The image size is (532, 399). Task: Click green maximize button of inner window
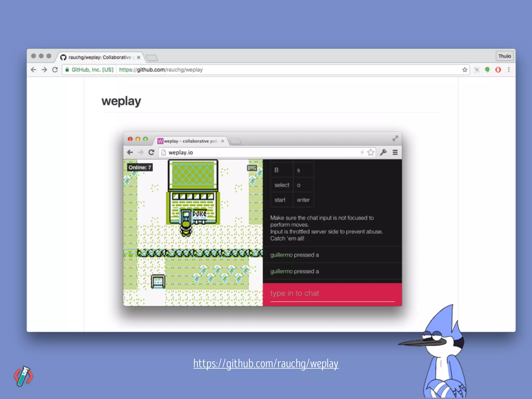pos(145,139)
